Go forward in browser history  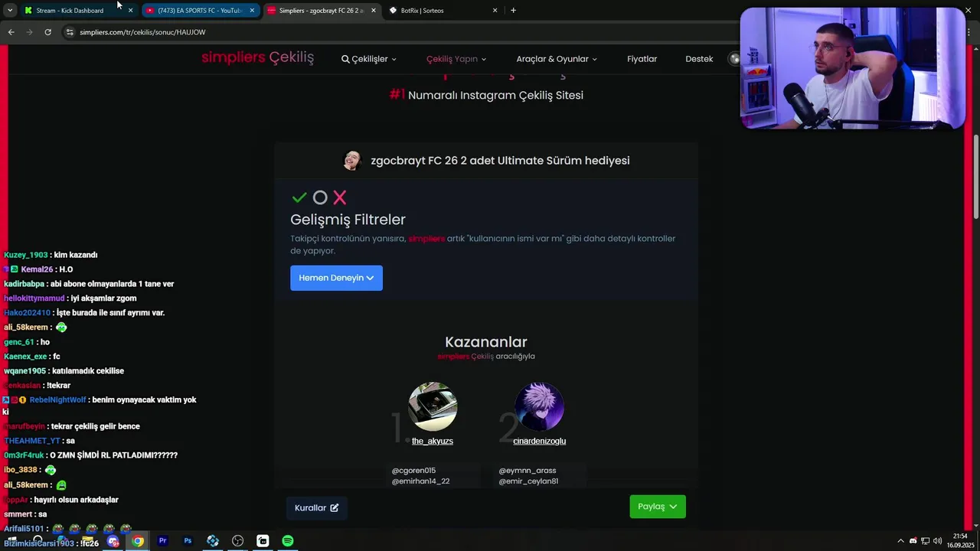(x=29, y=32)
